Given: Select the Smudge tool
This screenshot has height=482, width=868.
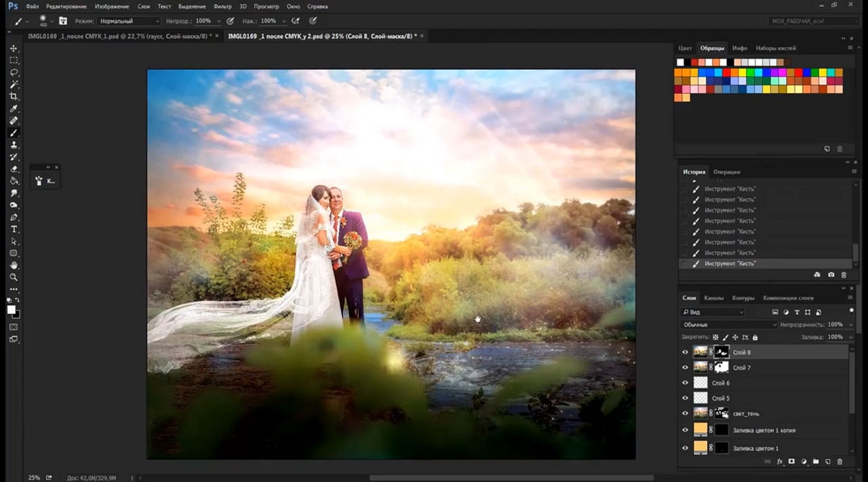Looking at the screenshot, I should pyautogui.click(x=14, y=193).
